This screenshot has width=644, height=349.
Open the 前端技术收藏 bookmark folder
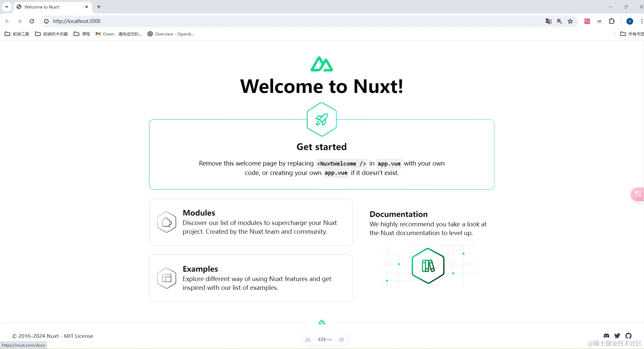[51, 34]
